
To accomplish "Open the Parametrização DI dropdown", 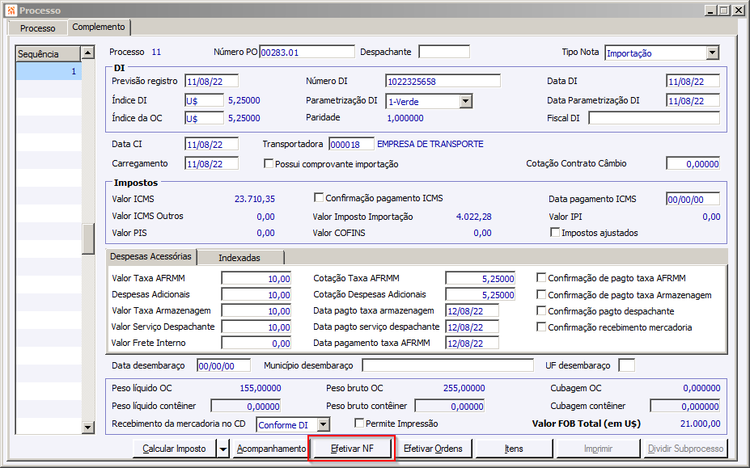I will (465, 100).
